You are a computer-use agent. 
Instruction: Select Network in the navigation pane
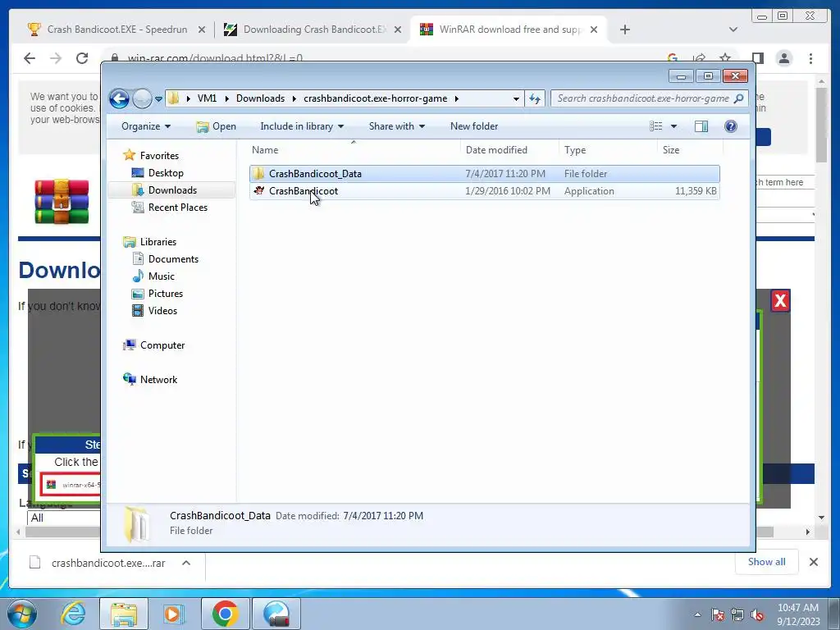click(158, 380)
